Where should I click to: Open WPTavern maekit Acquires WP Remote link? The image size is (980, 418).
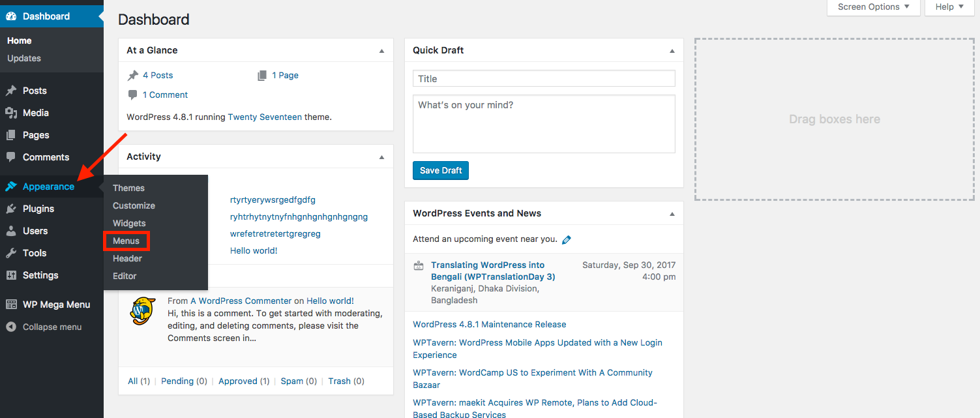click(x=535, y=408)
